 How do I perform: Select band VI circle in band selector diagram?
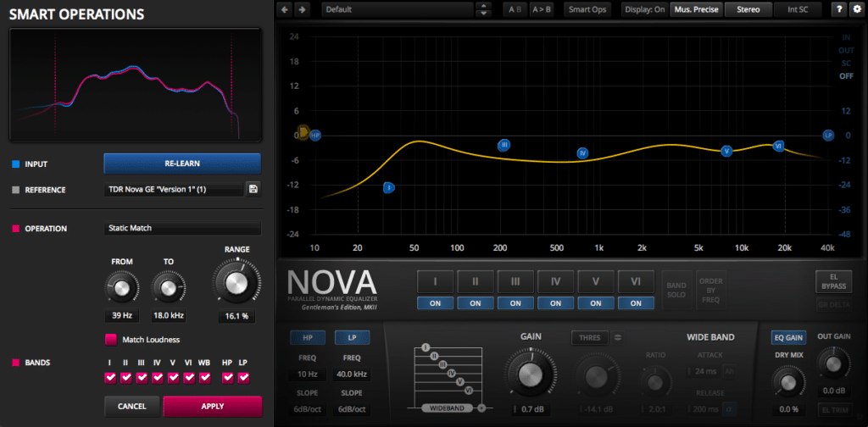point(468,391)
